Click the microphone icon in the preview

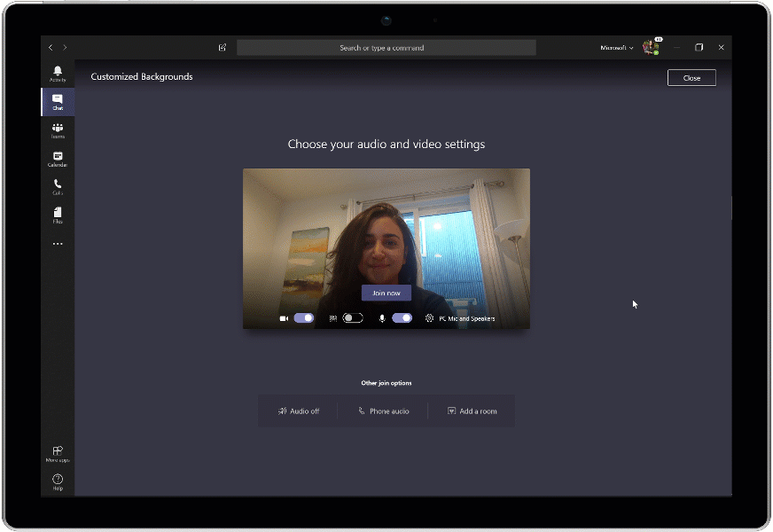[381, 317]
